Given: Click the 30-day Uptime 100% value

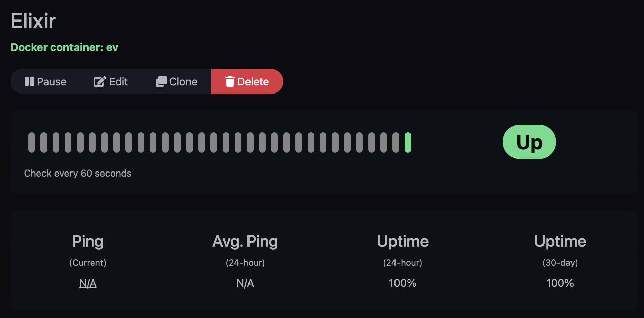Looking at the screenshot, I should point(560,283).
